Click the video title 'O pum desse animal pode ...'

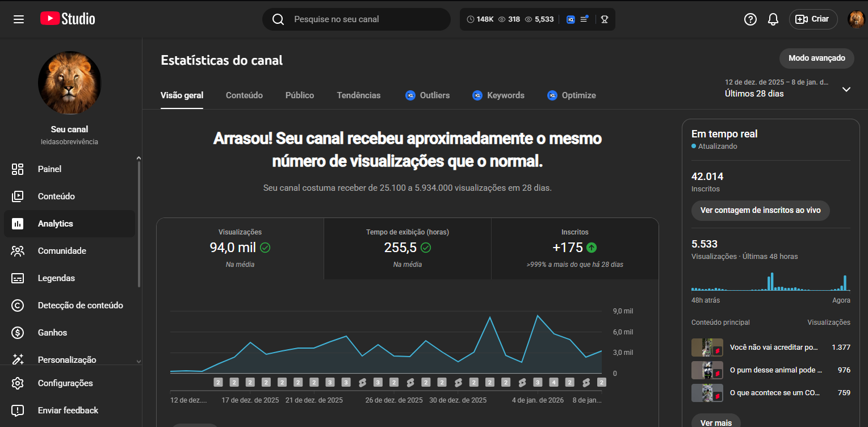click(x=776, y=370)
